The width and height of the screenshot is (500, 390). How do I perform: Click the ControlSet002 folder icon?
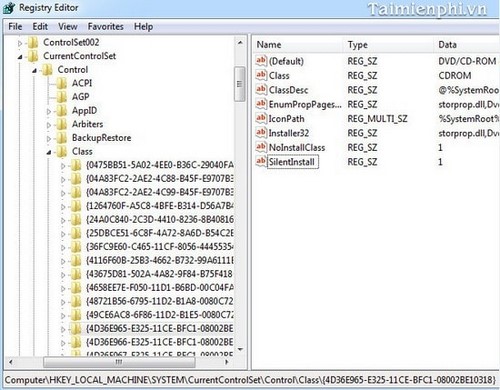tap(33, 43)
